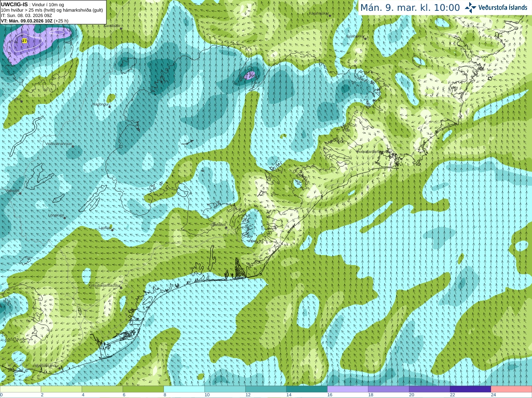Click the UWC/IG-IS title in info box
This screenshot has height=398, width=532.
(x=14, y=4)
